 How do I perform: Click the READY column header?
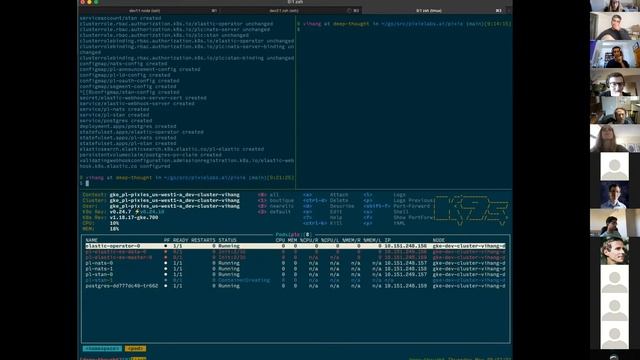pos(180,240)
